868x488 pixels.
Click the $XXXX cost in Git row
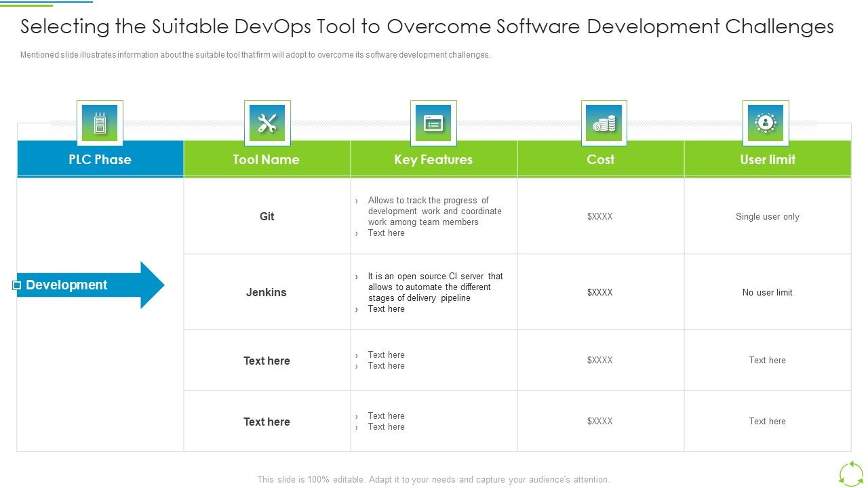point(600,216)
